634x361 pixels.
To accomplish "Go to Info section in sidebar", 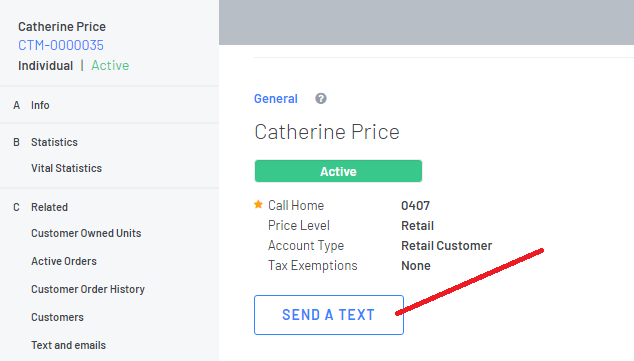I will [x=40, y=105].
